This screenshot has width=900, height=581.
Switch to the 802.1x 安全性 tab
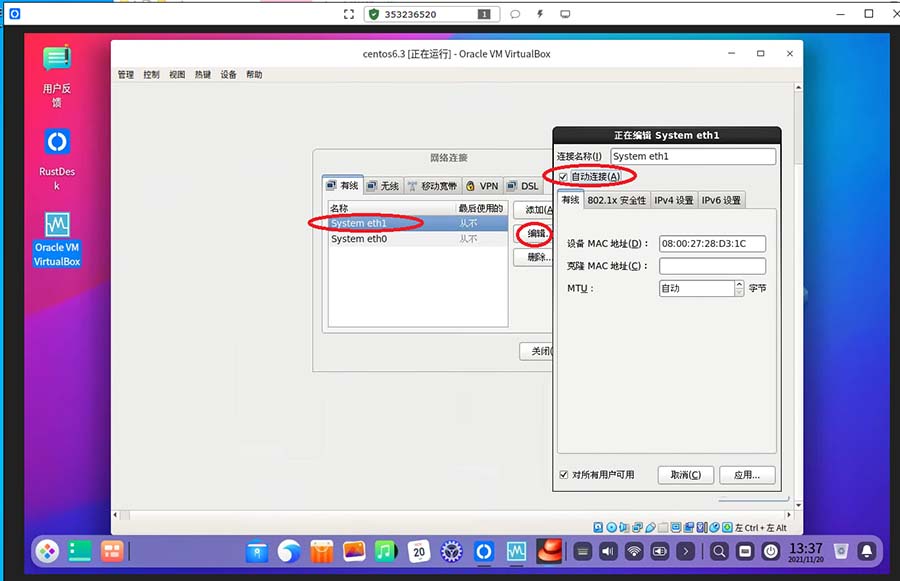click(x=617, y=200)
